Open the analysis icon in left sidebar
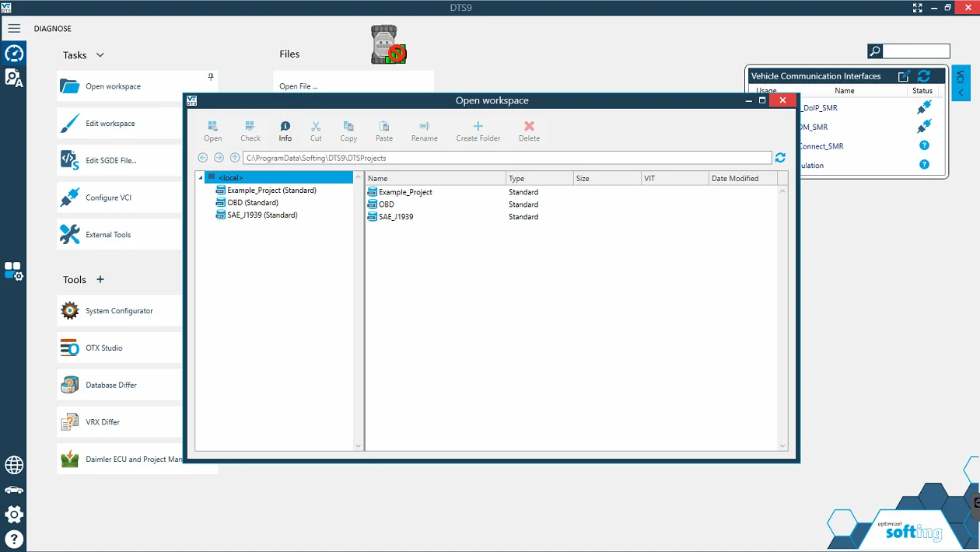The height and width of the screenshot is (552, 980). (13, 77)
